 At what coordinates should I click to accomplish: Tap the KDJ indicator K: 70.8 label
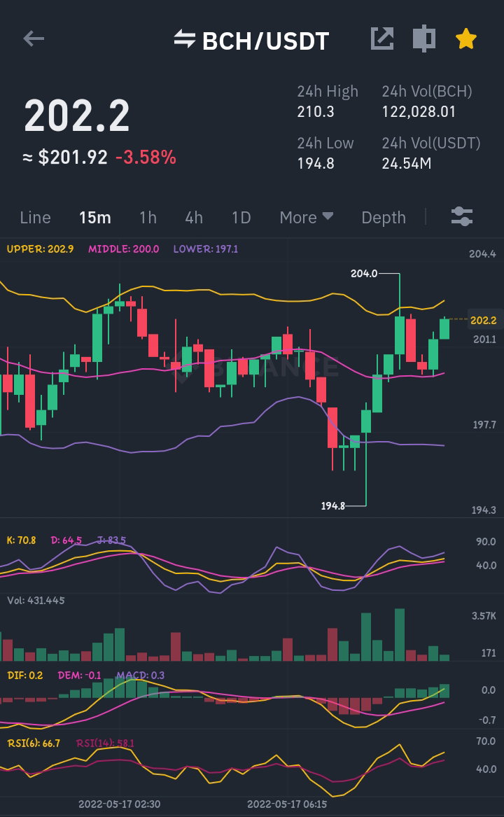(22, 540)
